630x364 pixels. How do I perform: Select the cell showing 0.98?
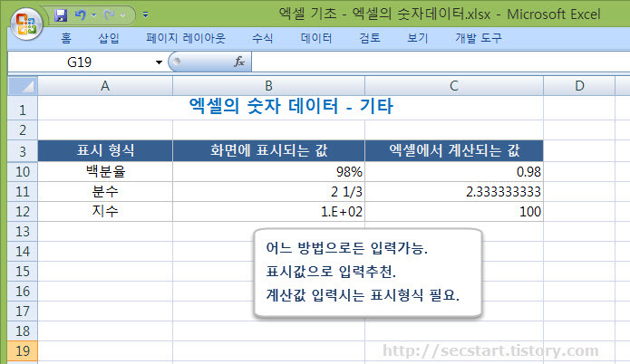coord(454,172)
